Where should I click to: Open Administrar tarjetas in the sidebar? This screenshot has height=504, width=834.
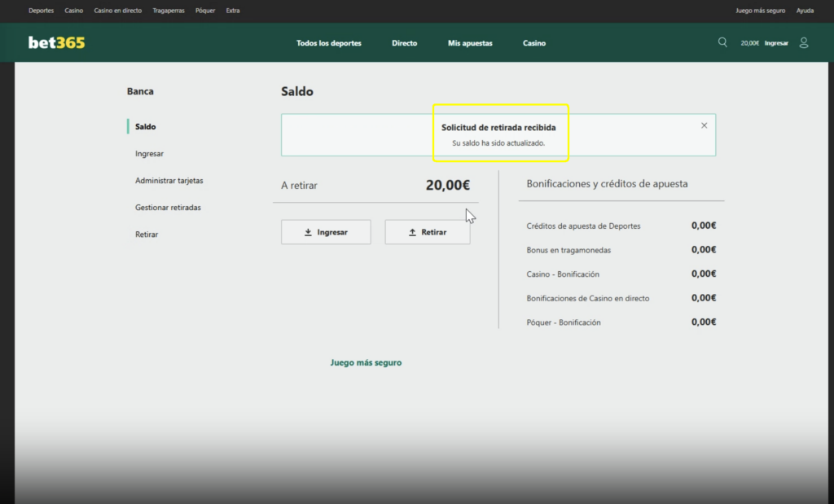[169, 181]
